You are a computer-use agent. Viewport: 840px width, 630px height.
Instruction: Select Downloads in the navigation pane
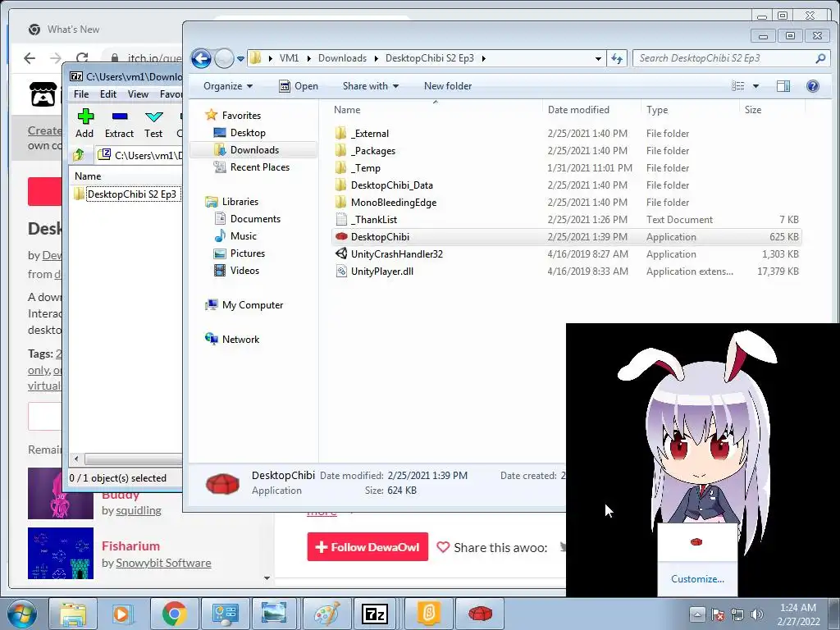coord(254,150)
